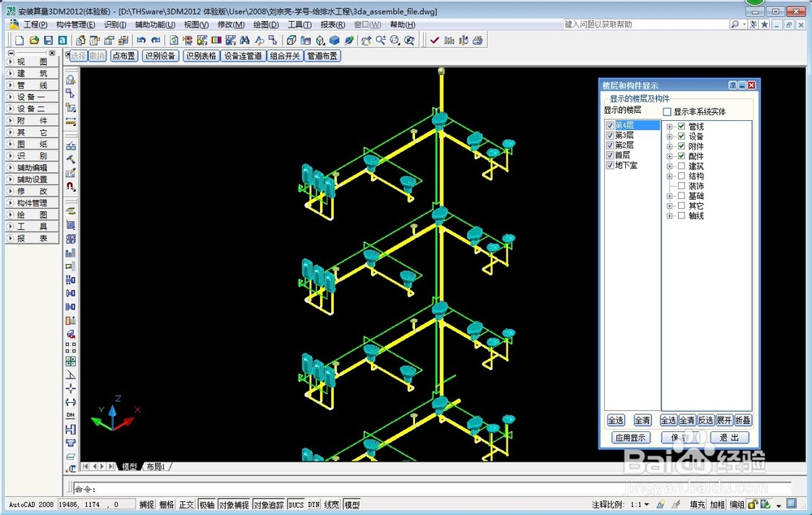
Task: Expand the 视图 side panel group
Action: click(32, 62)
